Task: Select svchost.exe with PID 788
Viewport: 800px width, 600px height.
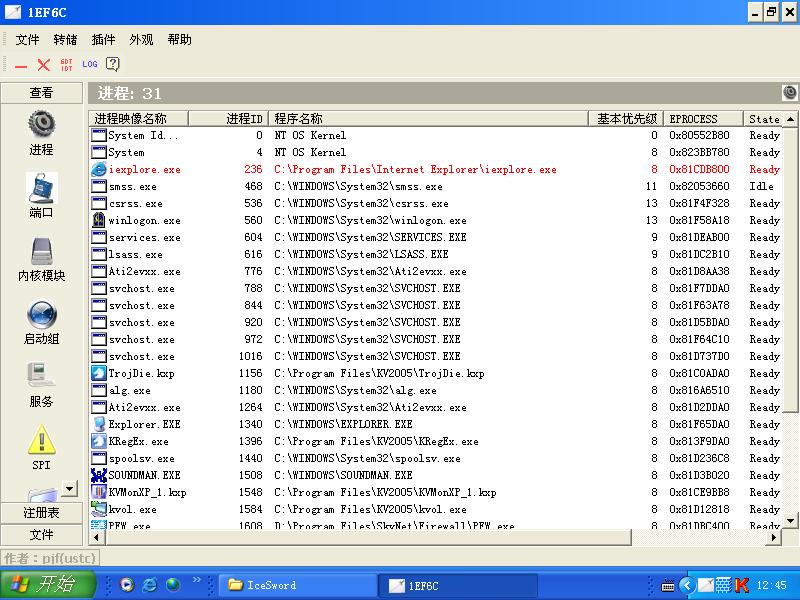Action: pos(436,288)
